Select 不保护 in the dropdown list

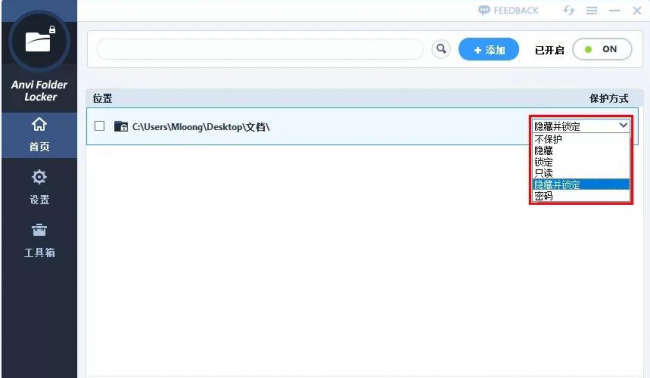(x=581, y=139)
